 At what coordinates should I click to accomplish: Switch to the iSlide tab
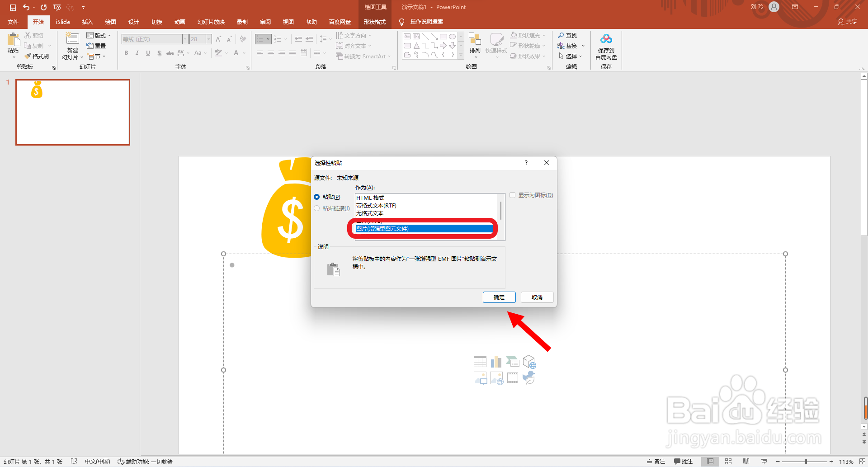pyautogui.click(x=63, y=22)
